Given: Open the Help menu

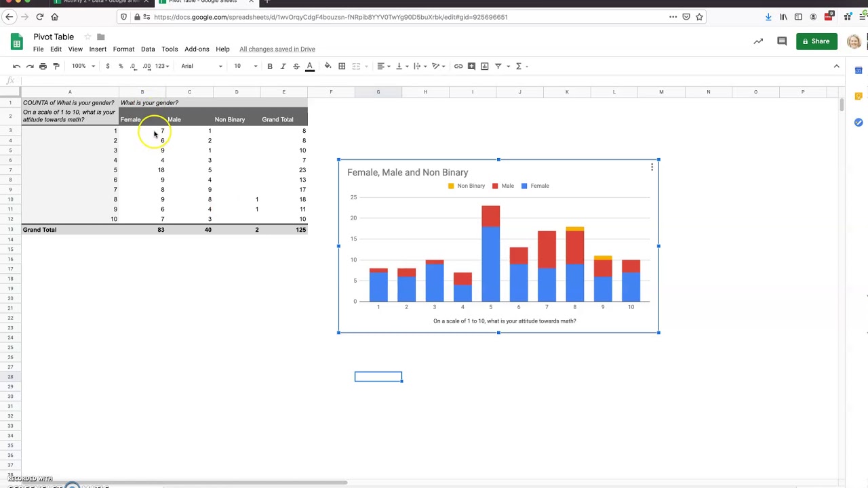Looking at the screenshot, I should (x=222, y=49).
